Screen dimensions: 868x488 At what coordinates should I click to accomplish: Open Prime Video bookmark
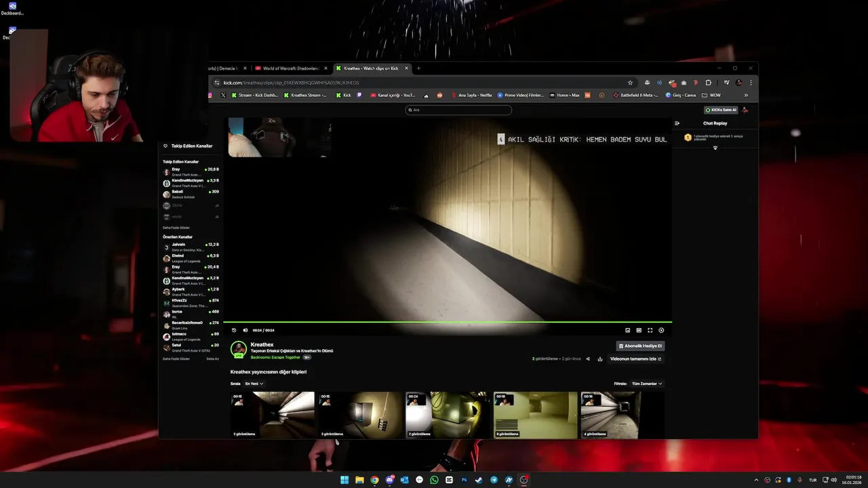(x=521, y=96)
